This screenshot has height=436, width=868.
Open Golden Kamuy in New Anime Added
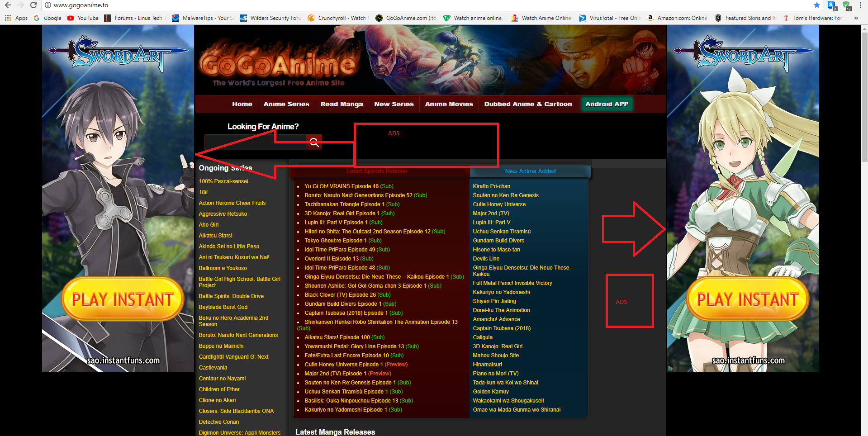[x=491, y=392]
